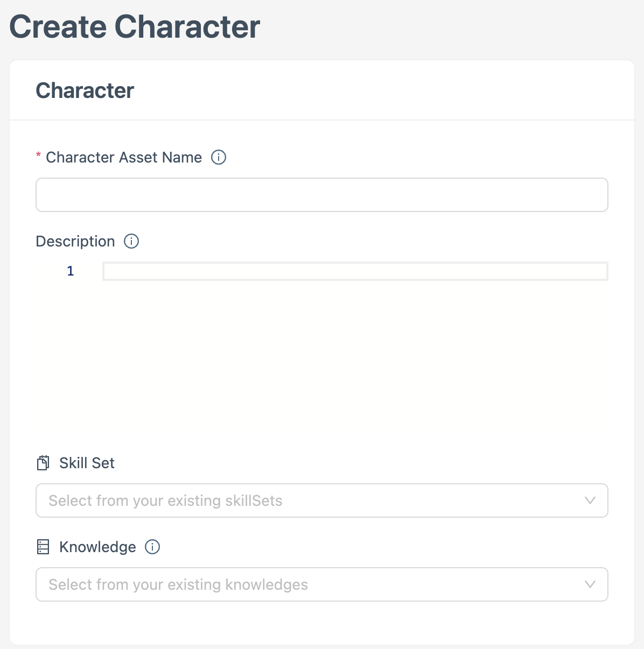Click the Knowledge label

[x=98, y=547]
